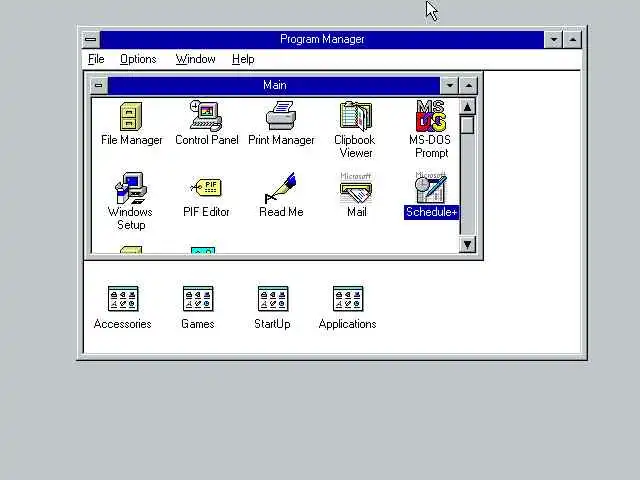Open the Options menu
The width and height of the screenshot is (640, 480).
coord(138,59)
